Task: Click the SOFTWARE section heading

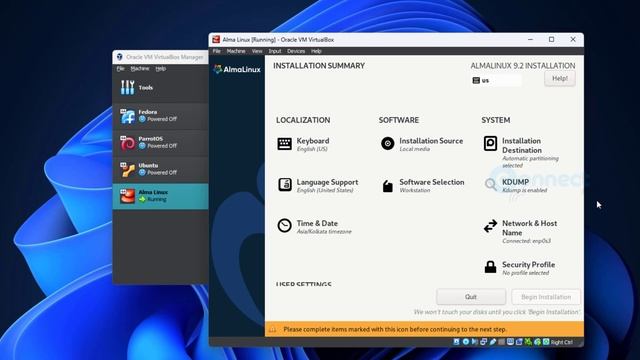Action: coord(399,120)
